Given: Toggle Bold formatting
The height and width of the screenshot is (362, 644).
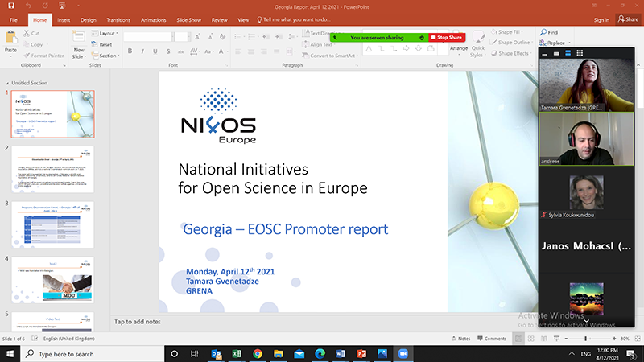Looking at the screenshot, I should [130, 51].
